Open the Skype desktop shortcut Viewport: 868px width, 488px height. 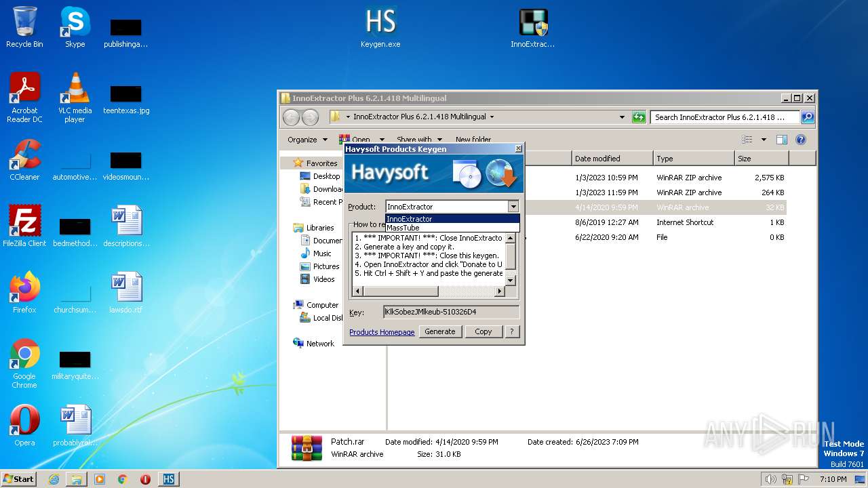(x=75, y=27)
